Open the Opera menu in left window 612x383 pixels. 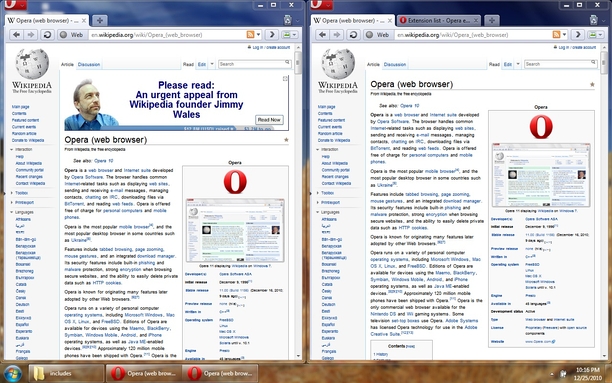tap(15, 4)
